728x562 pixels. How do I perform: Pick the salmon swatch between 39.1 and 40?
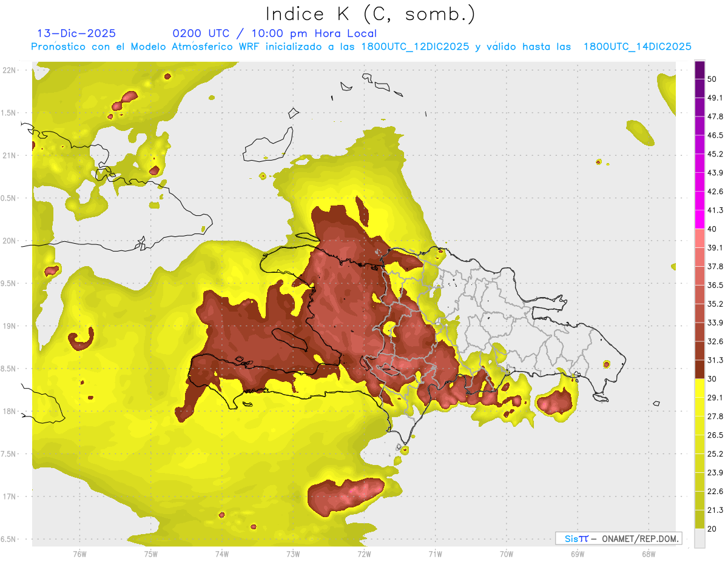pos(700,238)
